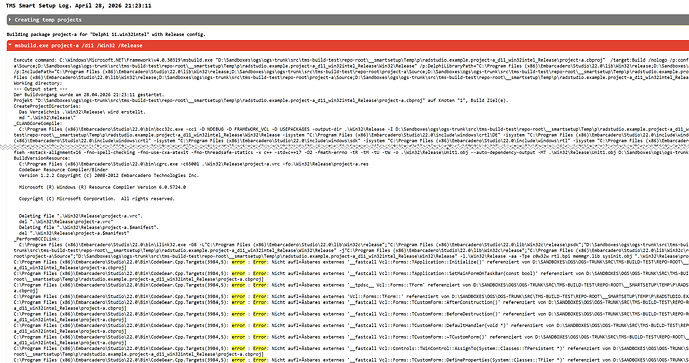Click the 'CreateProjectDirectories:' line

pyautogui.click(x=47, y=106)
